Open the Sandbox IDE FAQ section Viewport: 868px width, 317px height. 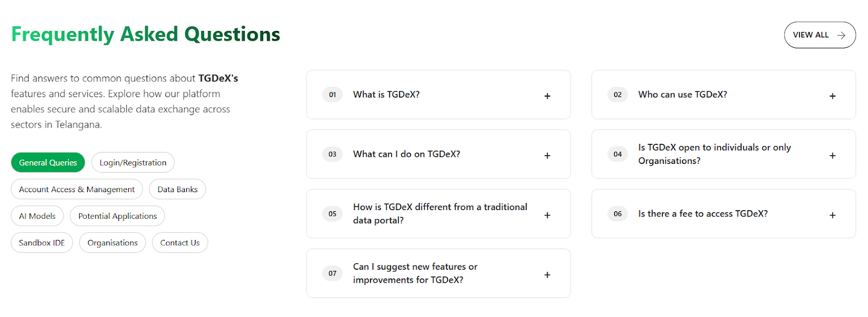pyautogui.click(x=41, y=242)
